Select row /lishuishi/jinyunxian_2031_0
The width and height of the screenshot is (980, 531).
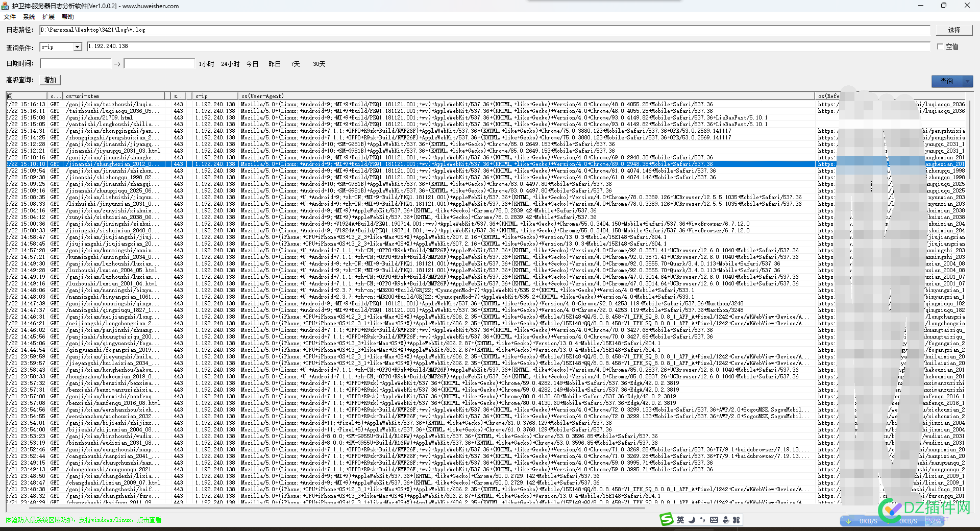[x=485, y=204]
